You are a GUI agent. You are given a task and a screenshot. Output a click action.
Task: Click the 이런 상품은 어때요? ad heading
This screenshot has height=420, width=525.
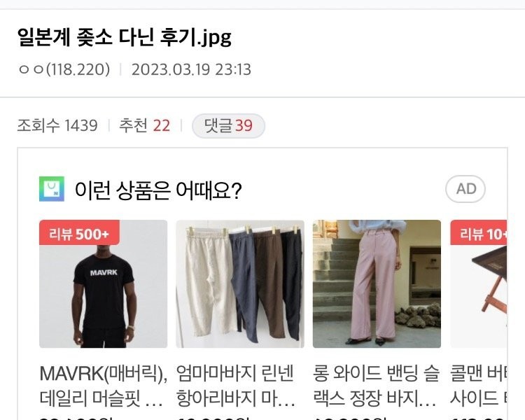coord(158,190)
